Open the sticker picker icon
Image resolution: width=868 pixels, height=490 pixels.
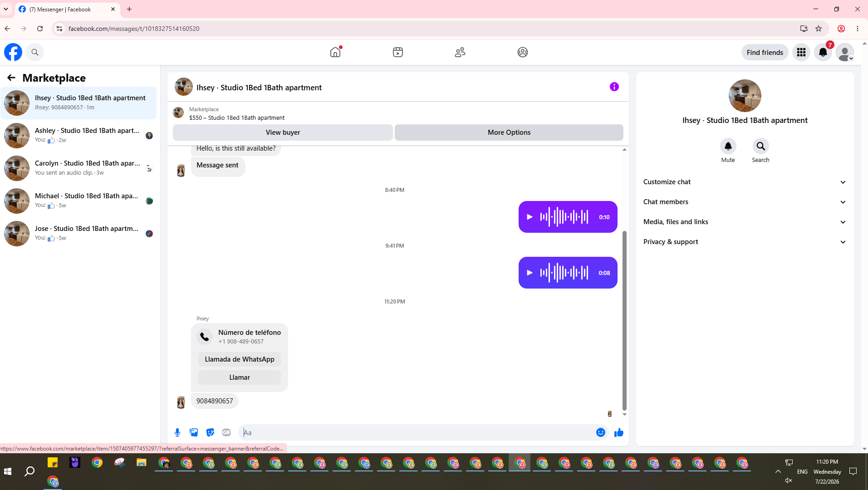pyautogui.click(x=210, y=432)
